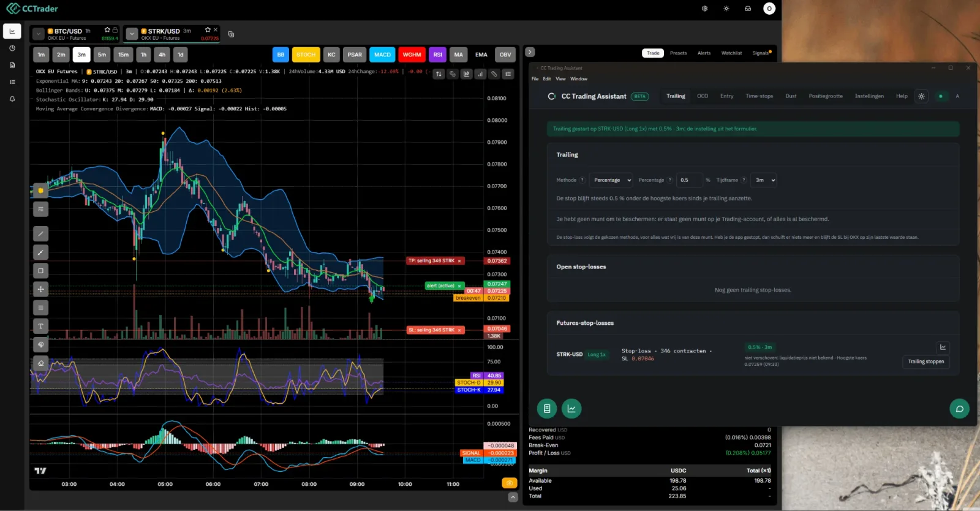Open the Tijdframe 3m dropdown
Viewport: 980px width, 511px height.
[764, 180]
